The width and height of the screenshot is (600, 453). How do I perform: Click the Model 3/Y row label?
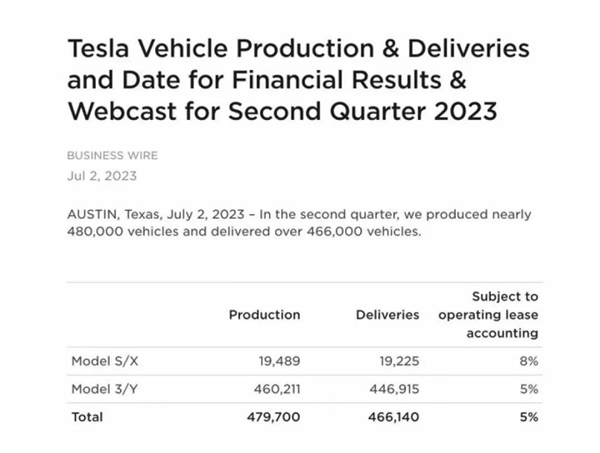(104, 389)
